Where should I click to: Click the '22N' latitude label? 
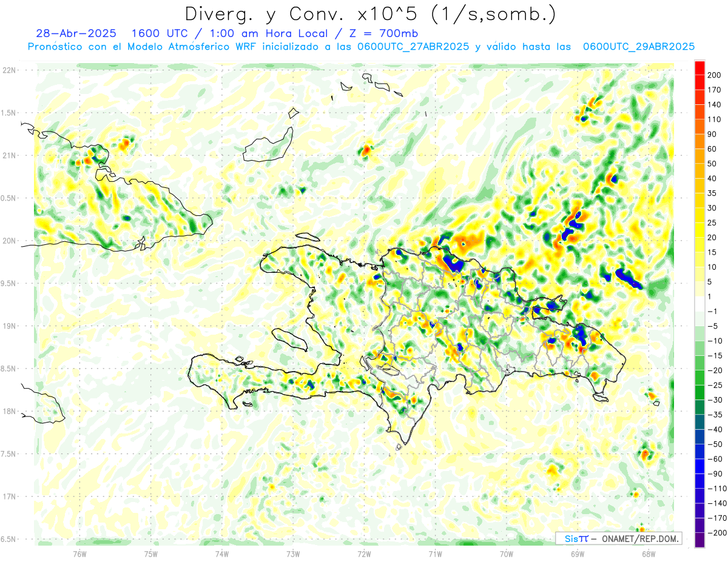(9, 70)
